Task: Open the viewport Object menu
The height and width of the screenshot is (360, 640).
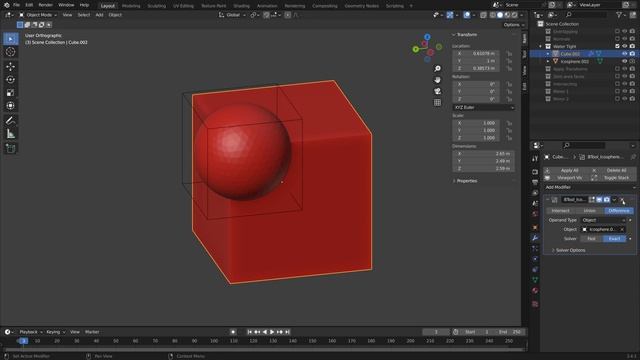Action: click(x=115, y=15)
